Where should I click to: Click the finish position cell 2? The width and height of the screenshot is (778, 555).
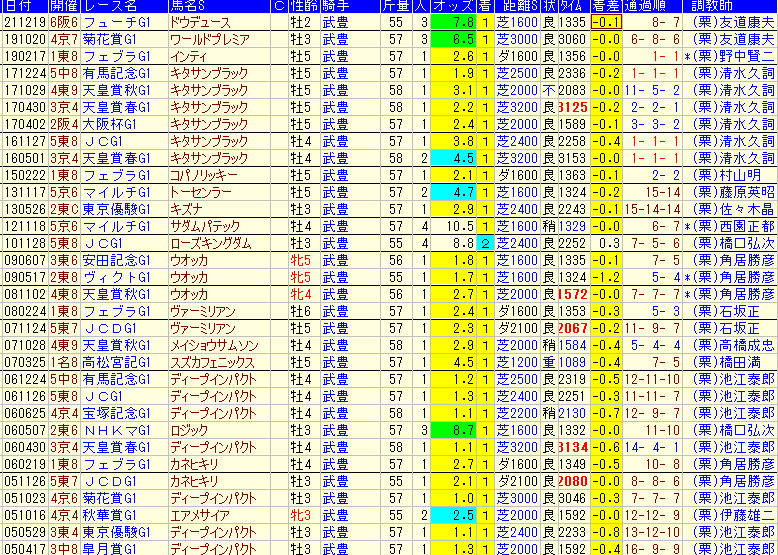(484, 243)
